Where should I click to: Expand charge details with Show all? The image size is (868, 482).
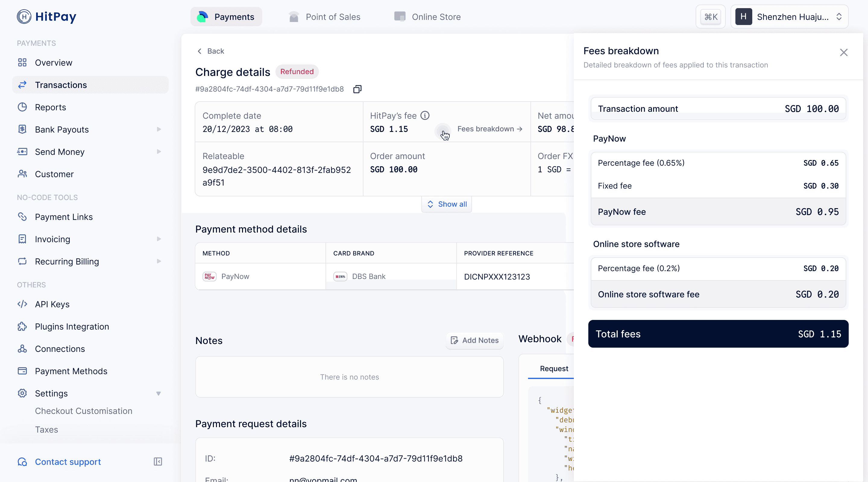tap(447, 204)
